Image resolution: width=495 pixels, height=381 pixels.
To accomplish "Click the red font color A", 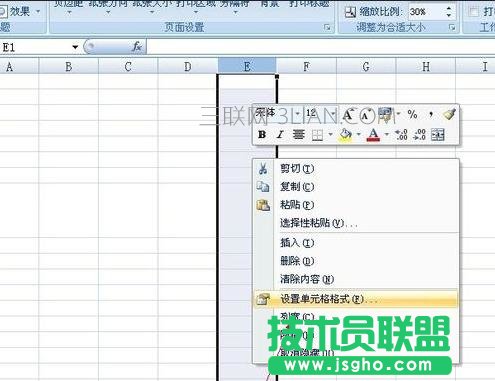I will pyautogui.click(x=374, y=135).
